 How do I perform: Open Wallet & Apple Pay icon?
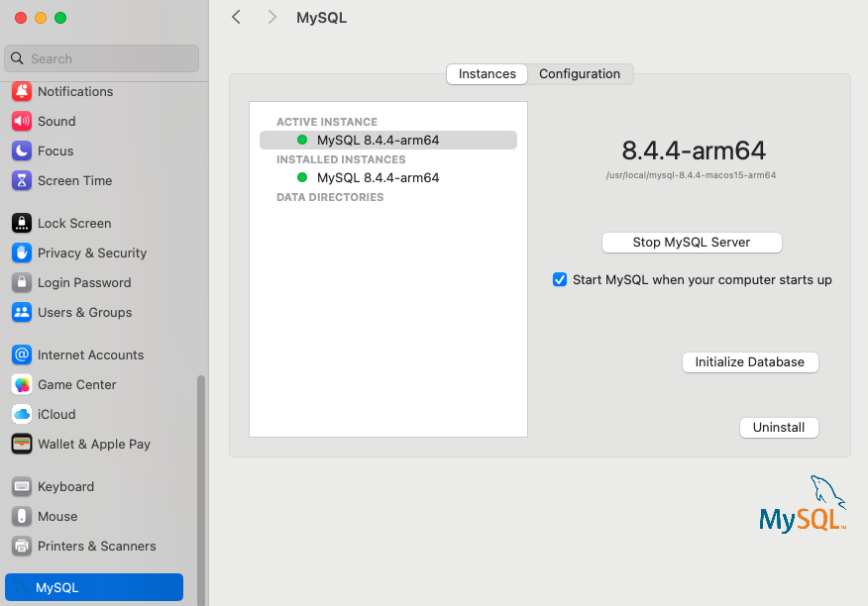point(22,444)
